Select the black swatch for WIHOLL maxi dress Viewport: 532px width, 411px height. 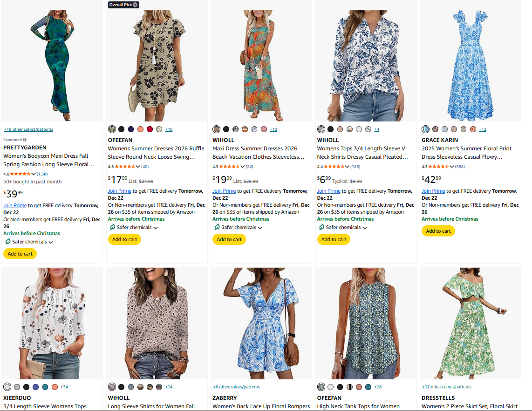226,129
